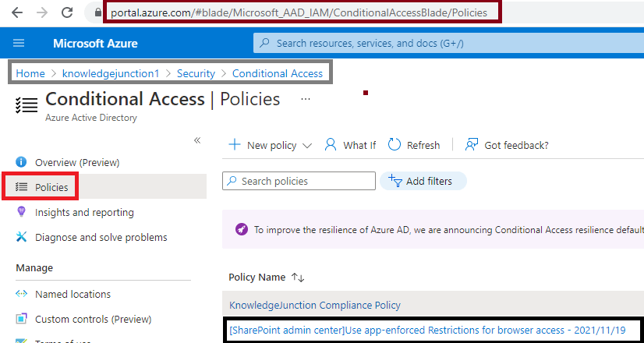Click the Insights lightbulb icon

tap(21, 211)
